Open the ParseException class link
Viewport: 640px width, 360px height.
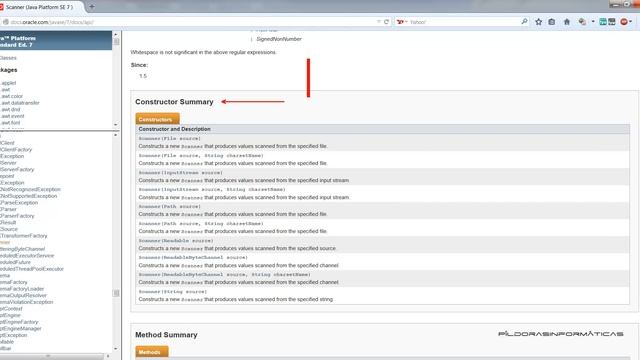point(19,202)
